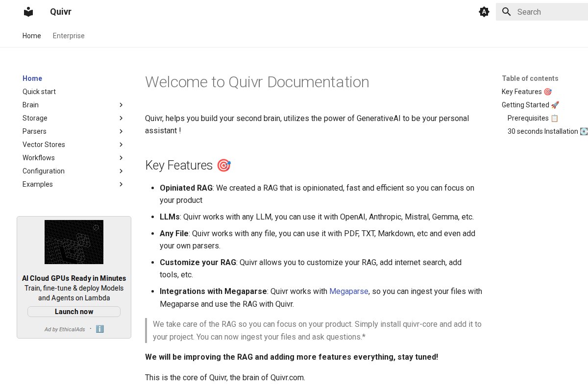588x392 pixels.
Task: Click the Launch now ad button
Action: tap(74, 312)
